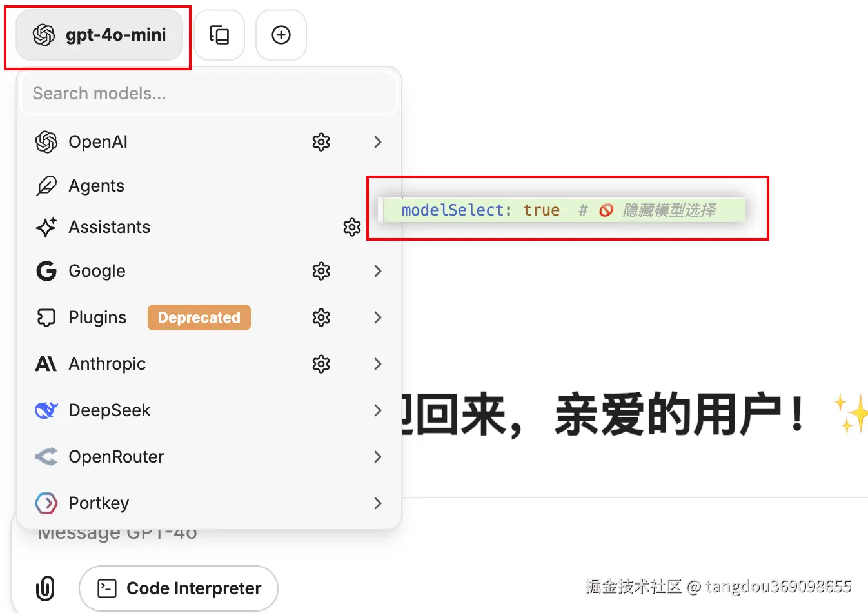868x613 pixels.
Task: Open the gpt-4o-mini model selector
Action: pos(99,35)
